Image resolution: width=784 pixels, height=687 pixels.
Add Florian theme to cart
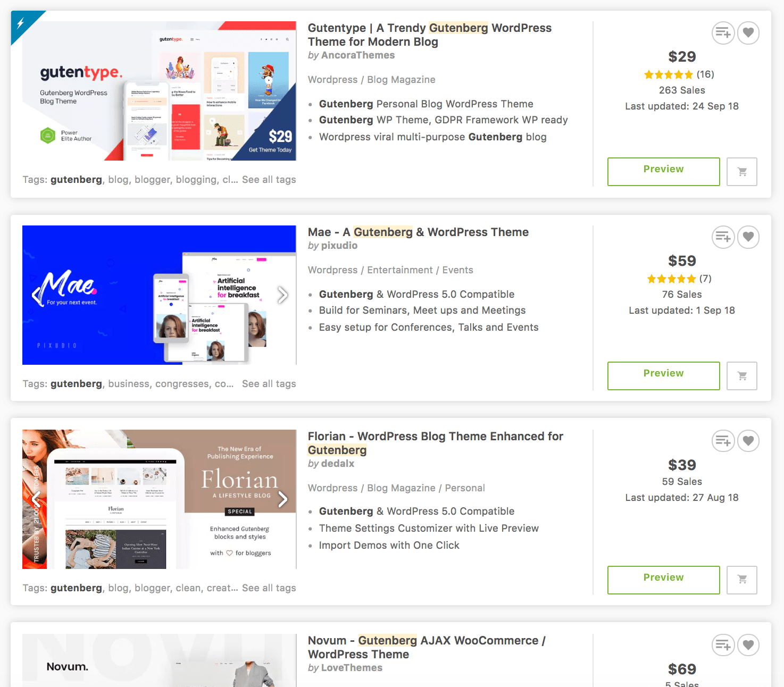(742, 580)
